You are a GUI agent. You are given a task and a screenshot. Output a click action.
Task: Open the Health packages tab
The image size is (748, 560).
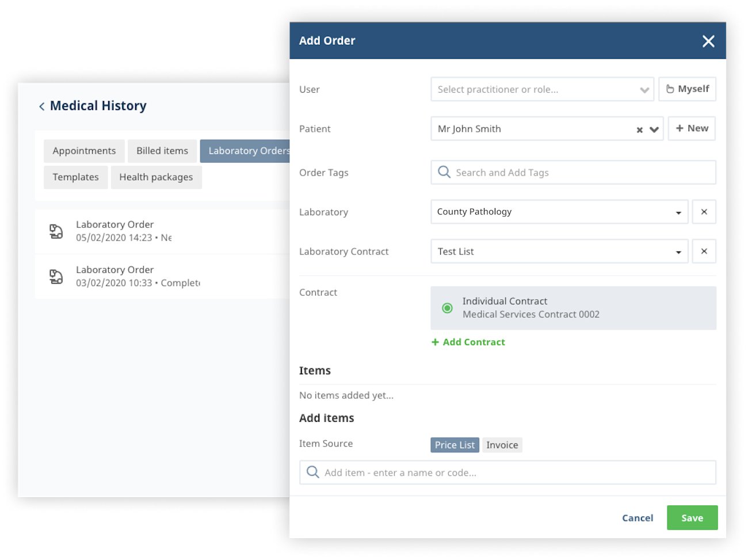156,177
